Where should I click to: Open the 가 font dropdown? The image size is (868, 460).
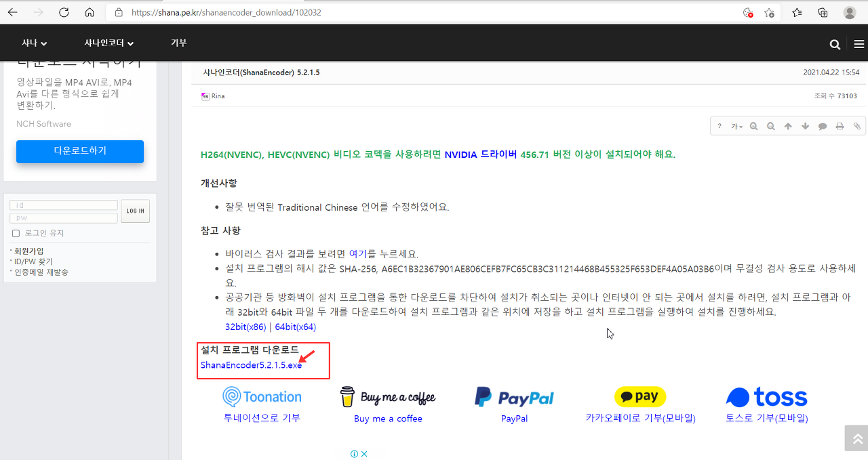736,127
